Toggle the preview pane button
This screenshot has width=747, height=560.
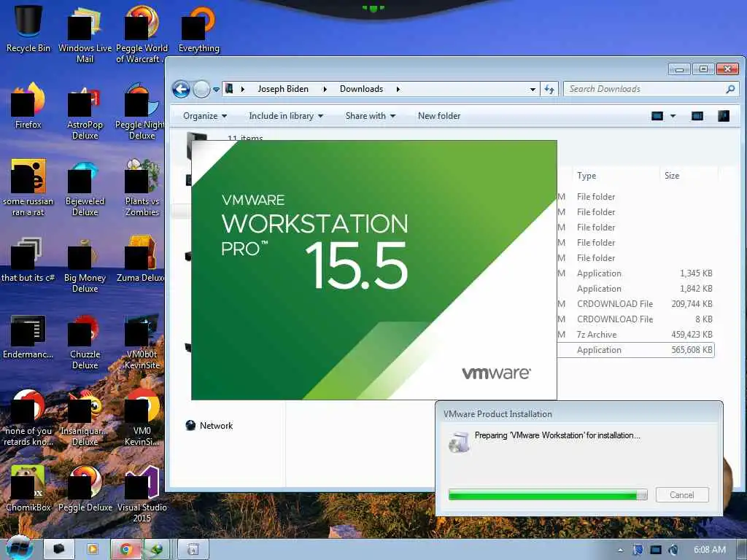coord(697,116)
